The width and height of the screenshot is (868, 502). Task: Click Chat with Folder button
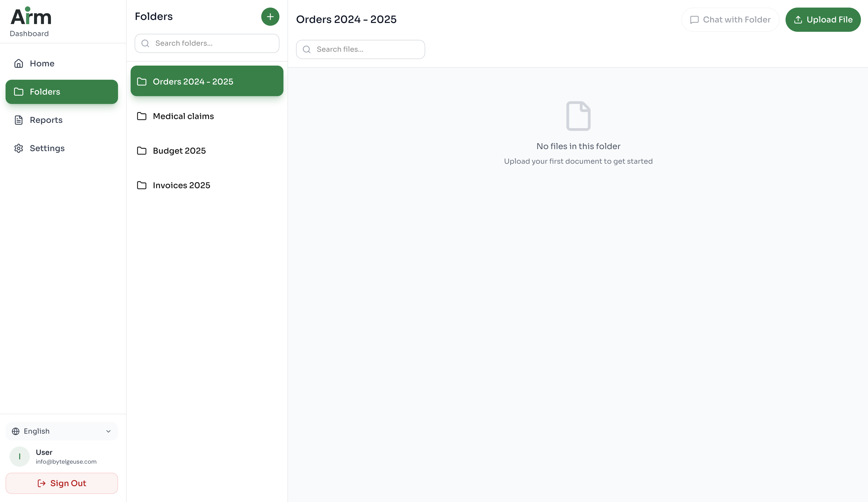point(730,20)
